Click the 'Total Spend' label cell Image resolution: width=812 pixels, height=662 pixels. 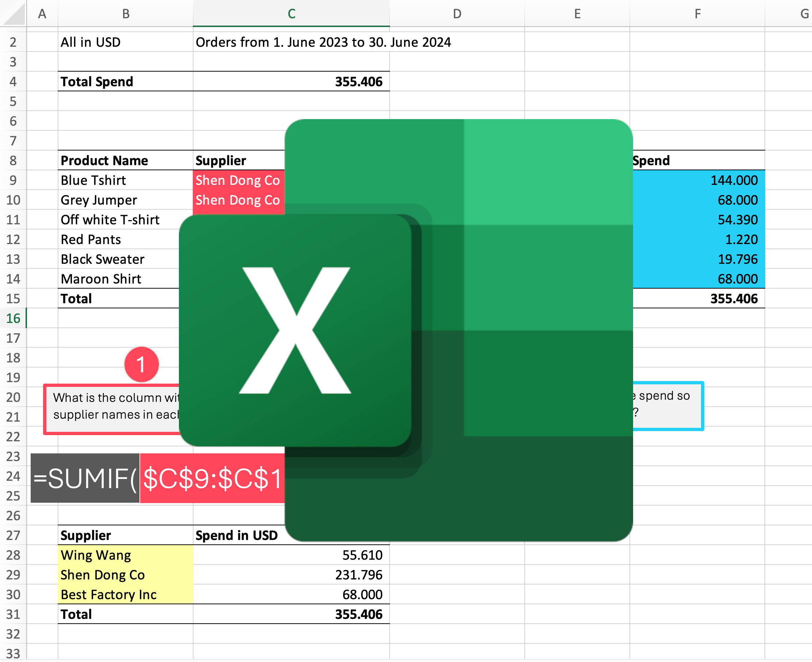[125, 81]
